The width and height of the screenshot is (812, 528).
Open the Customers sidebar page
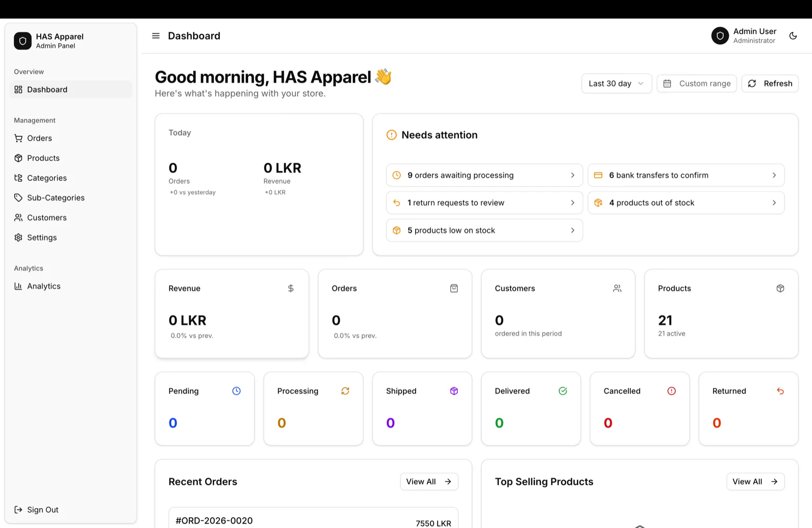coord(71,217)
